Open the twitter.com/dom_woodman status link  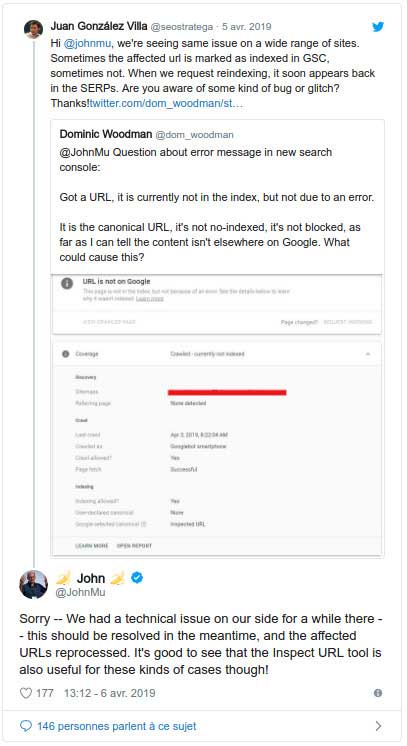click(167, 103)
